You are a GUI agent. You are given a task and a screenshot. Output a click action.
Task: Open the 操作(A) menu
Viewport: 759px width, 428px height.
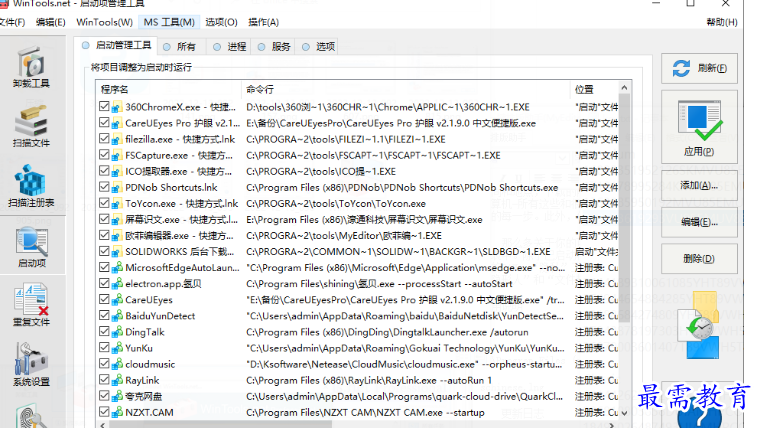coord(263,22)
